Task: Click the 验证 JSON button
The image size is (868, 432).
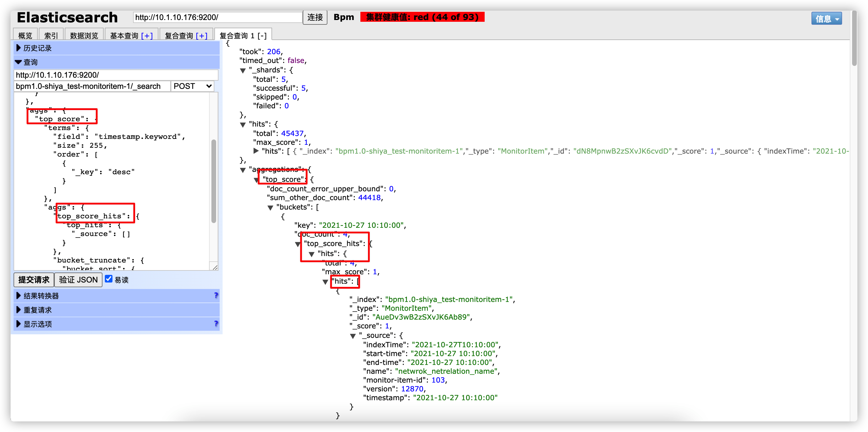Action: [x=78, y=280]
